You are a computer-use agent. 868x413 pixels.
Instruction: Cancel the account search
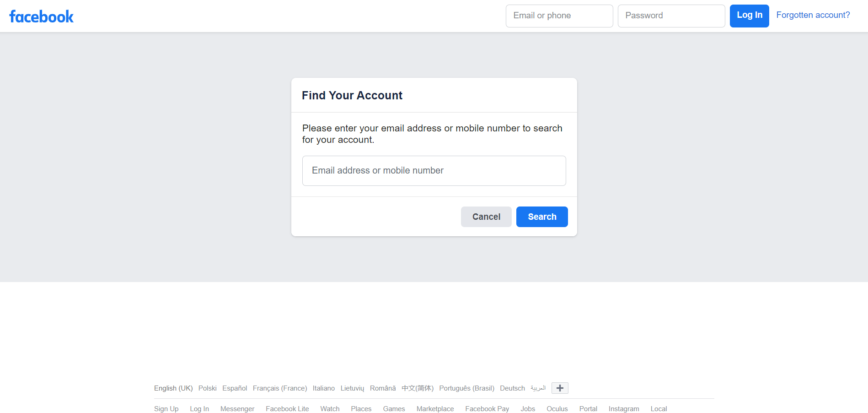(486, 217)
